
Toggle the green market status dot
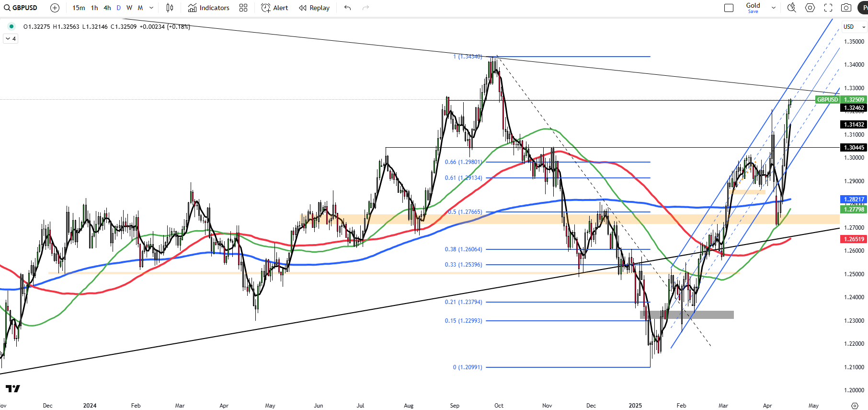(x=11, y=26)
